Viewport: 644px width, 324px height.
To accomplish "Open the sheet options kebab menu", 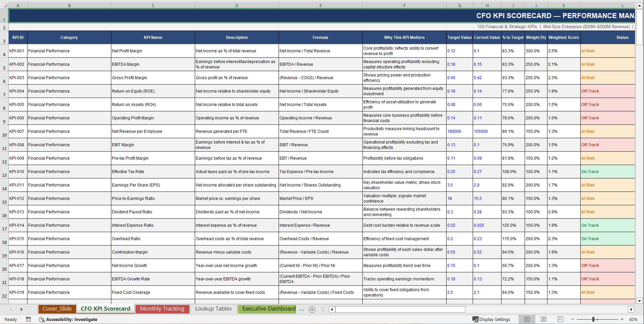I will coord(323,309).
